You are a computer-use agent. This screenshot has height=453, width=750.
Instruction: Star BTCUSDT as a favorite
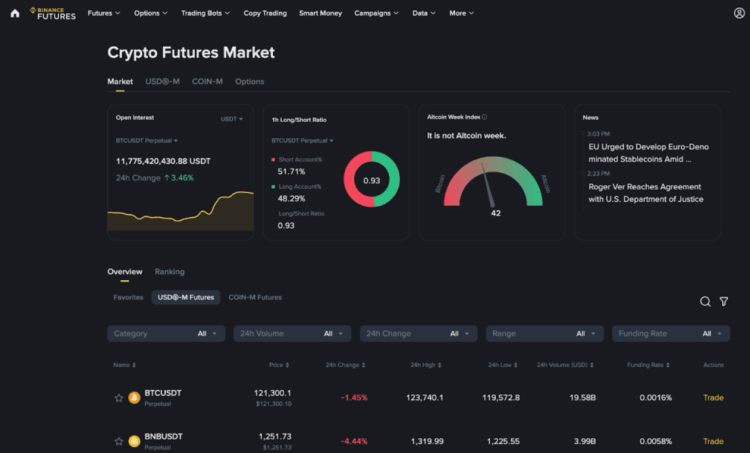pos(119,397)
